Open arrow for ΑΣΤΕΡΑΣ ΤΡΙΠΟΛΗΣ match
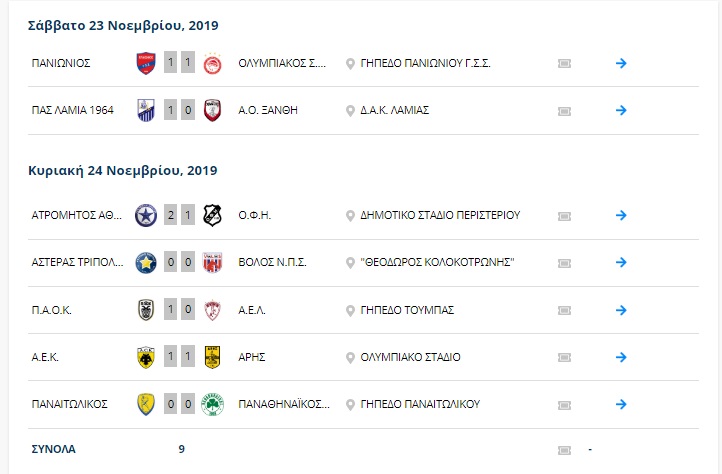 621,262
